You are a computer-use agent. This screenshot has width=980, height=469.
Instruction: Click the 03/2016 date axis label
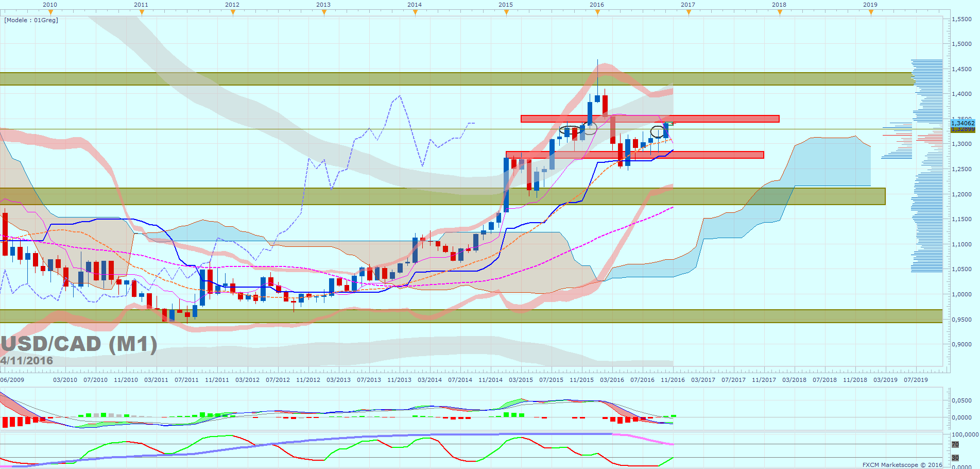612,380
